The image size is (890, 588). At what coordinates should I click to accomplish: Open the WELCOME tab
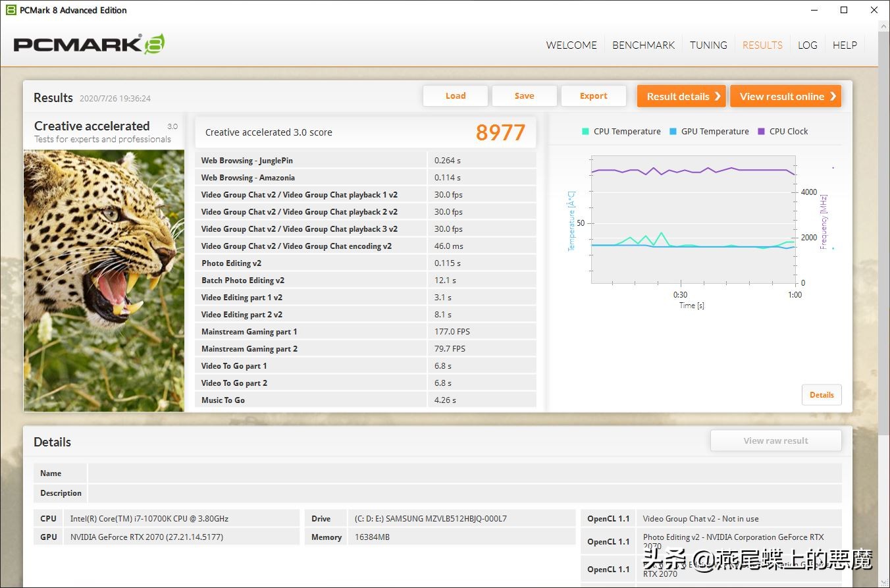tap(571, 45)
